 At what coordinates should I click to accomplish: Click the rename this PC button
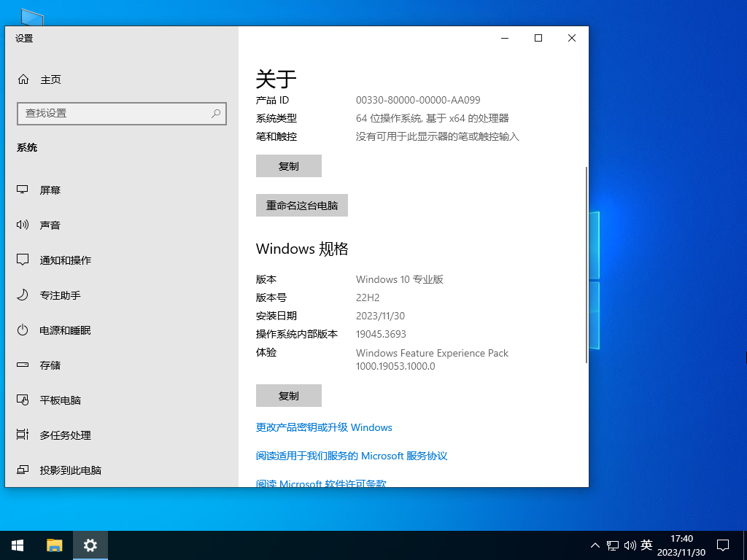coord(301,205)
